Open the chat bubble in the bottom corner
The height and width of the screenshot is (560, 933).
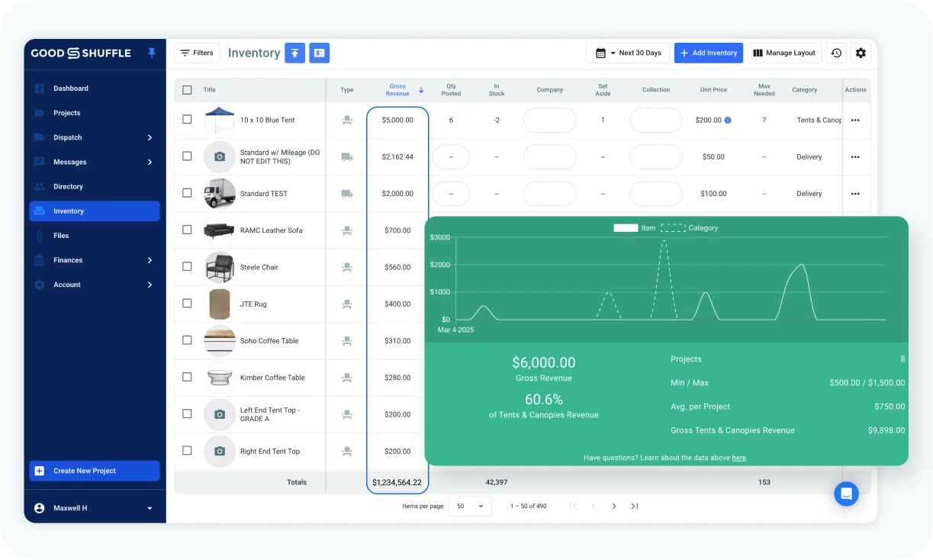point(846,494)
